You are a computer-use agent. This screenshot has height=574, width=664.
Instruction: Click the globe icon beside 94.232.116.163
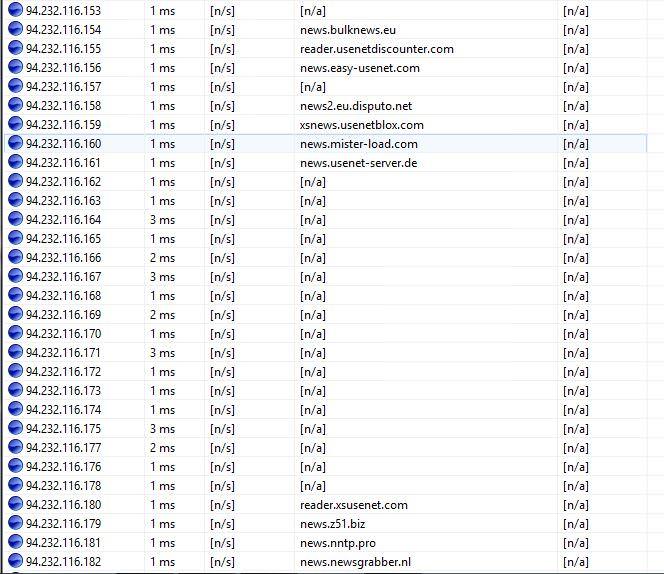[15, 200]
